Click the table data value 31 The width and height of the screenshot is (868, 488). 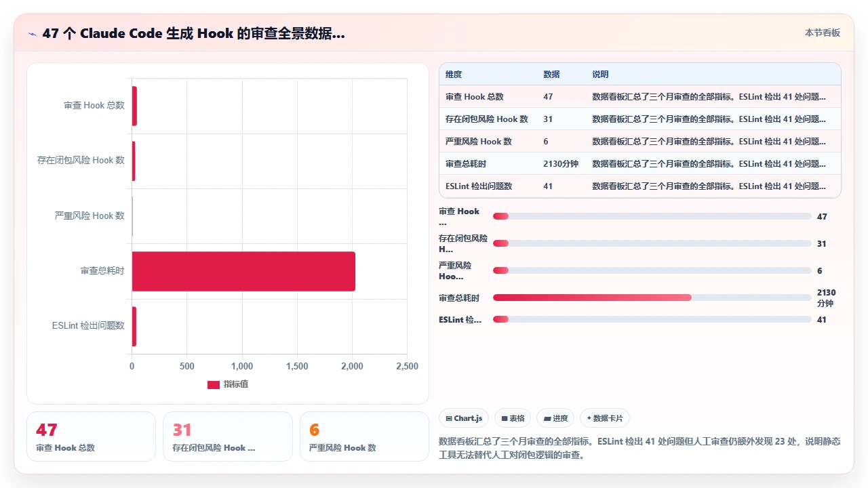pos(548,119)
